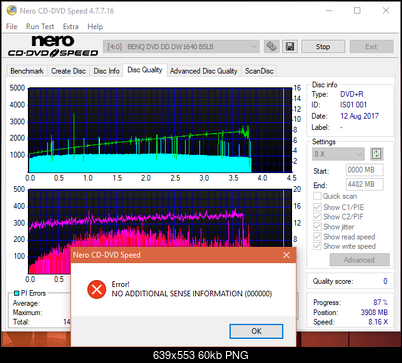This screenshot has height=363, width=402.
Task: Open the File menu
Action: click(12, 27)
